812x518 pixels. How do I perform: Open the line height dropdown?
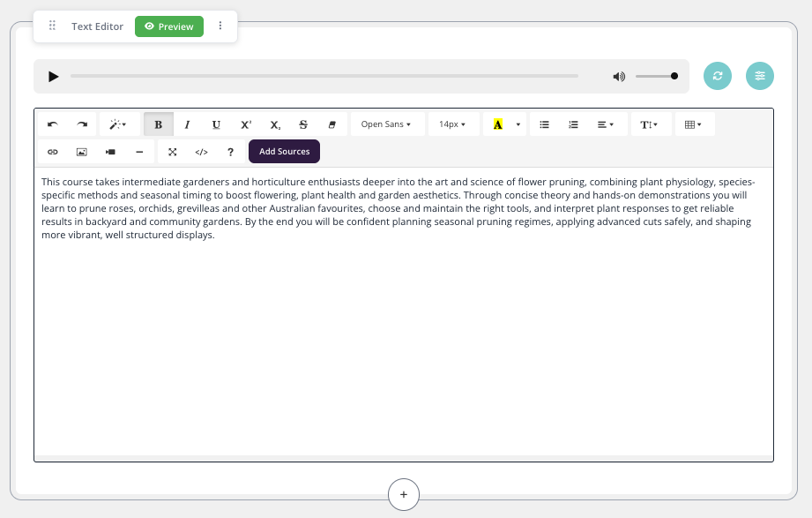coord(650,124)
